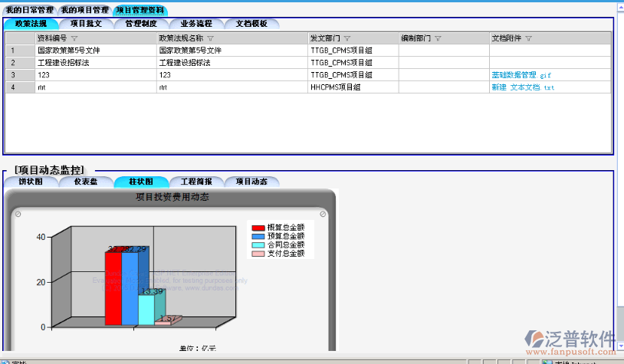Open the 我的日常管理 tab
This screenshot has height=364, width=624.
pos(29,10)
